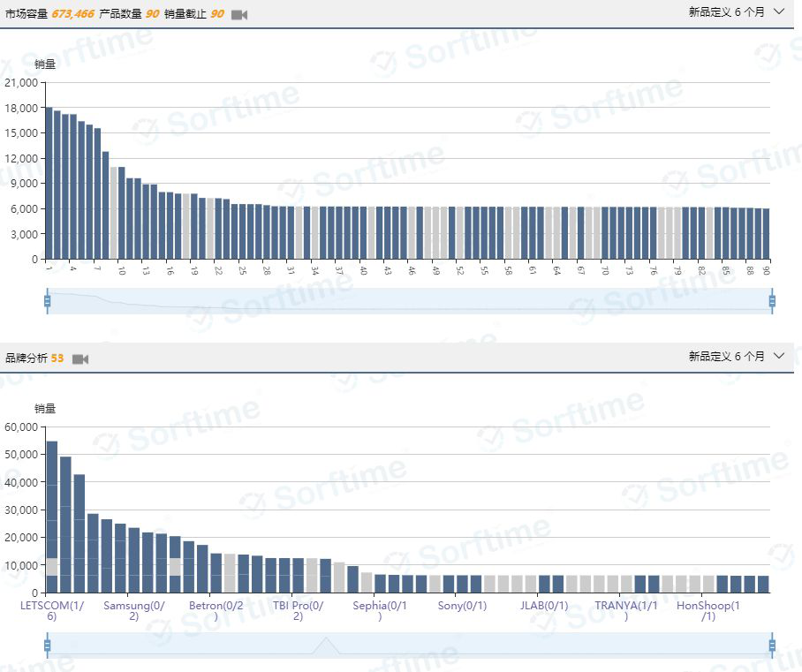
Task: Open the 新品定义 dropdown in the top sales panel
Action: (x=736, y=12)
